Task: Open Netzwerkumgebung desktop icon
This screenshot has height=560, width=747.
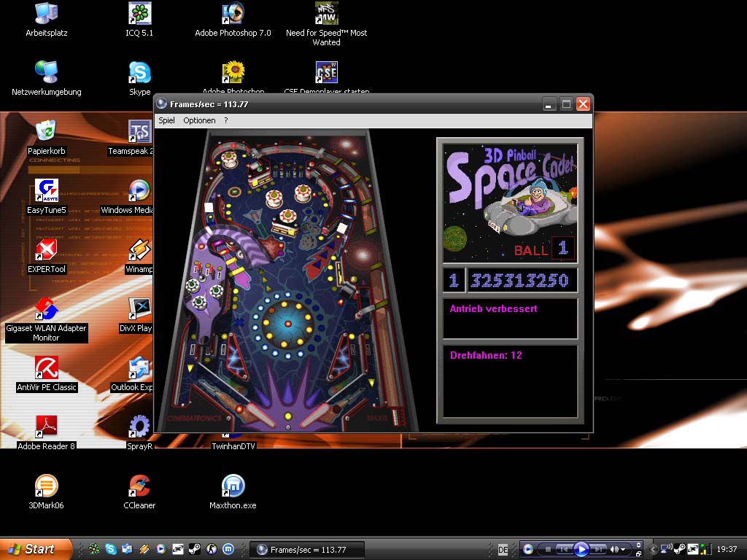Action: point(46,79)
